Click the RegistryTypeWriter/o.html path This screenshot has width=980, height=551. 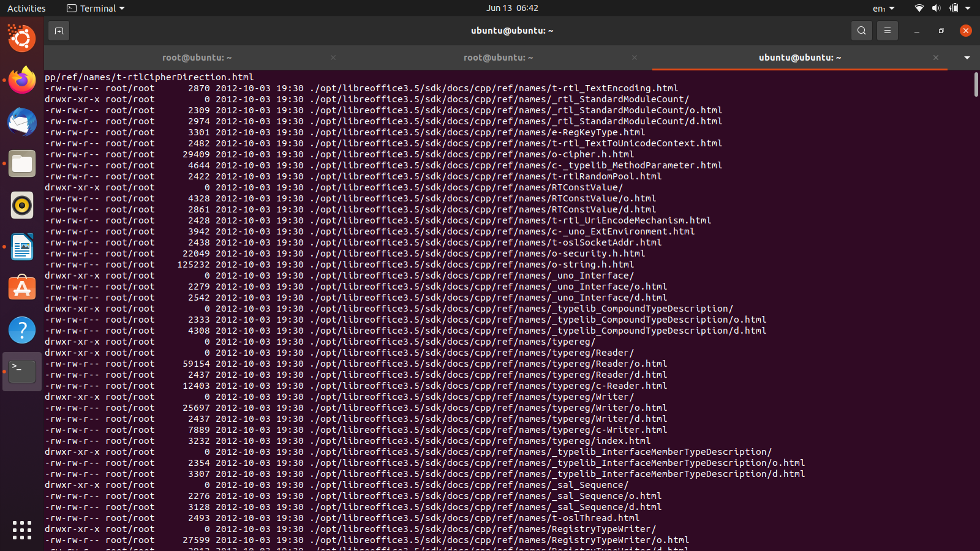click(499, 540)
